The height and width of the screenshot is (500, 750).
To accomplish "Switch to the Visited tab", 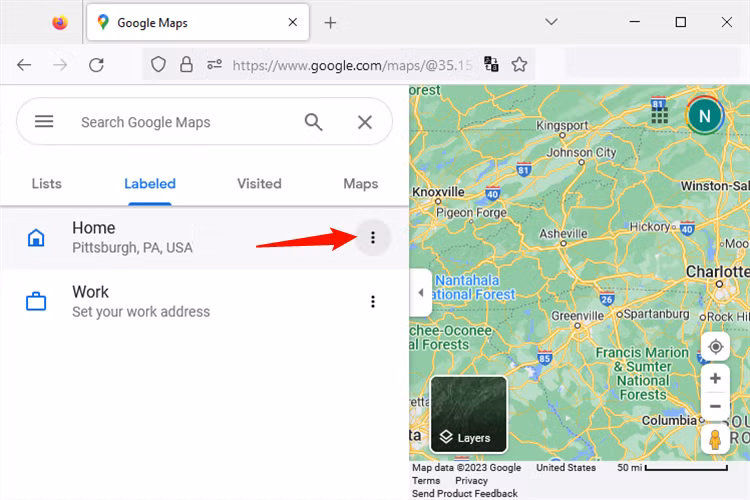I will click(259, 183).
